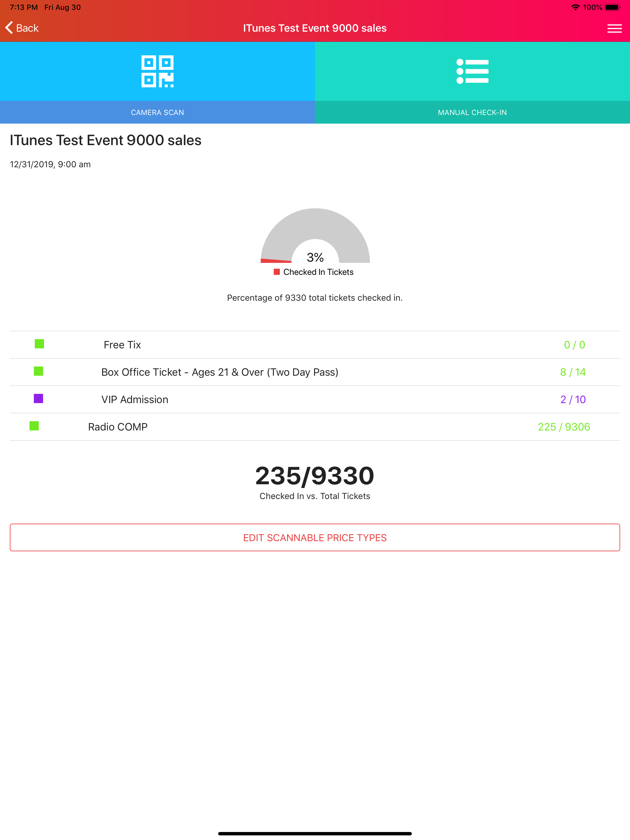Tap the Radio COMP green swatch
The height and width of the screenshot is (840, 630).
[x=34, y=426]
